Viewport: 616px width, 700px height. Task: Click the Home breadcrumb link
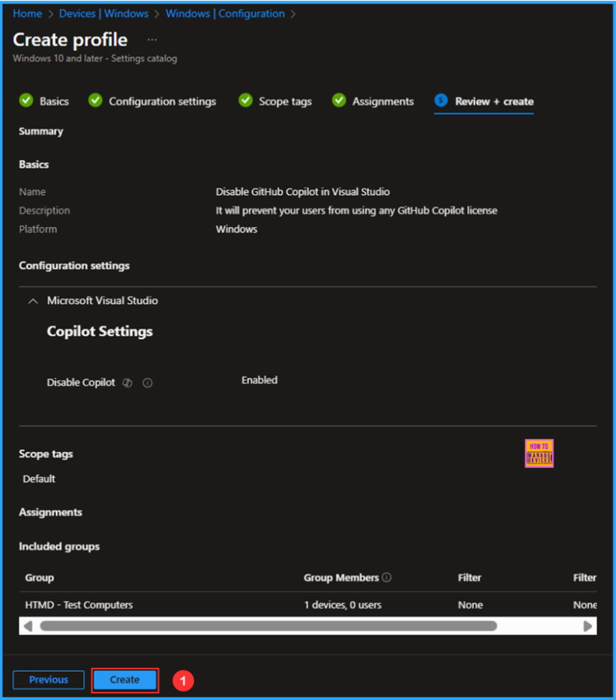pos(27,14)
